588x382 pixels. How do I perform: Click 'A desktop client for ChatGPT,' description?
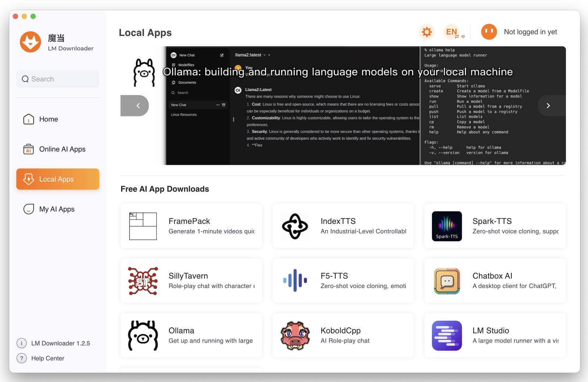click(x=514, y=286)
